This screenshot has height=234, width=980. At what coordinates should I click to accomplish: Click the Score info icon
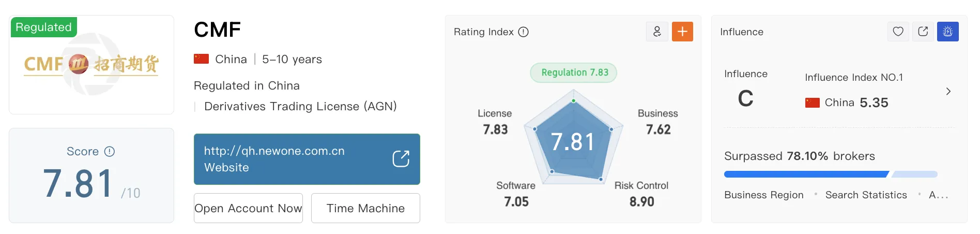(x=110, y=152)
